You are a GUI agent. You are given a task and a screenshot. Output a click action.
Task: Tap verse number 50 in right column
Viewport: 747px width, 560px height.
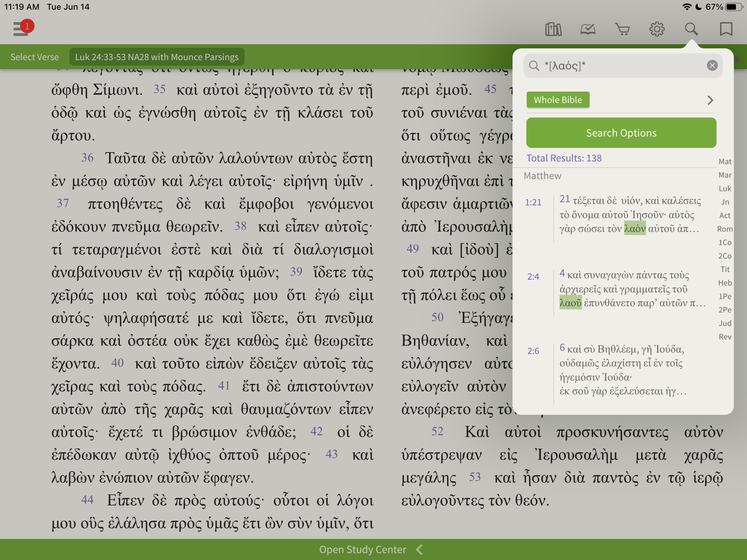[437, 317]
